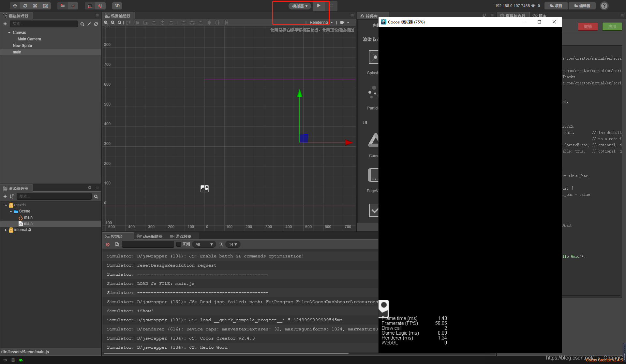Select the move transform tool
This screenshot has width=626, height=364.
15,6
